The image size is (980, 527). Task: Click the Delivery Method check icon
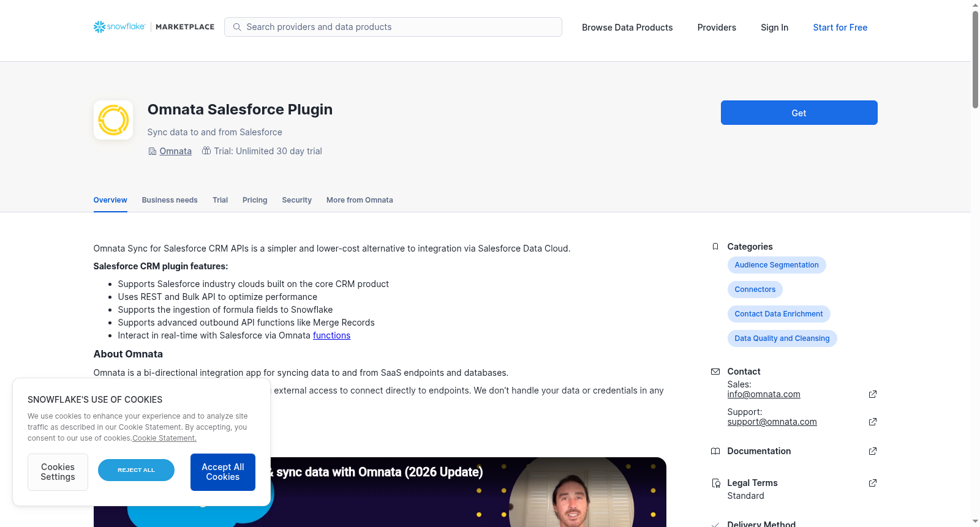(715, 525)
